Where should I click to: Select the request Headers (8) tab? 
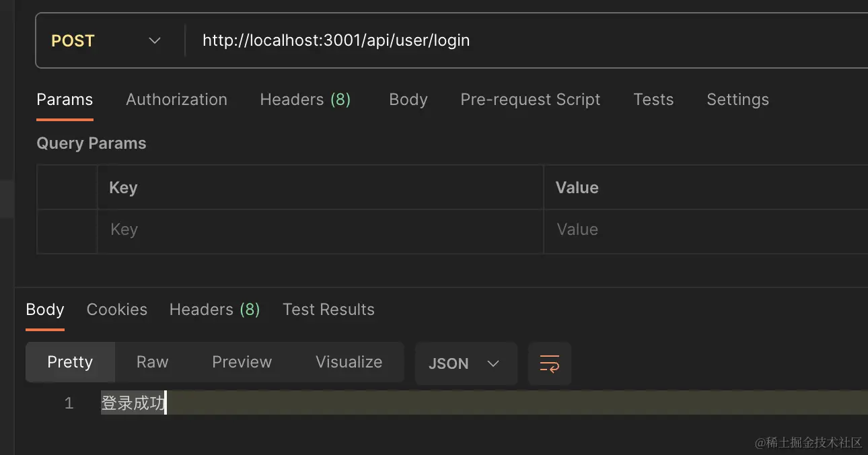(x=305, y=100)
